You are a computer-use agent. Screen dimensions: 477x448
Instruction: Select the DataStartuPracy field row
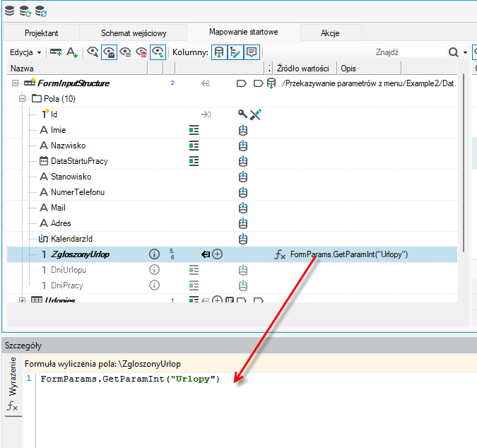(x=232, y=161)
